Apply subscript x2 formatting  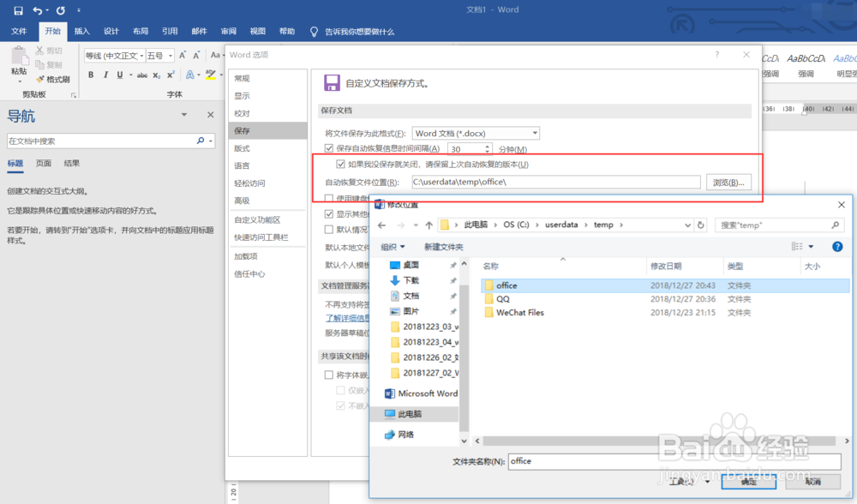coord(156,75)
